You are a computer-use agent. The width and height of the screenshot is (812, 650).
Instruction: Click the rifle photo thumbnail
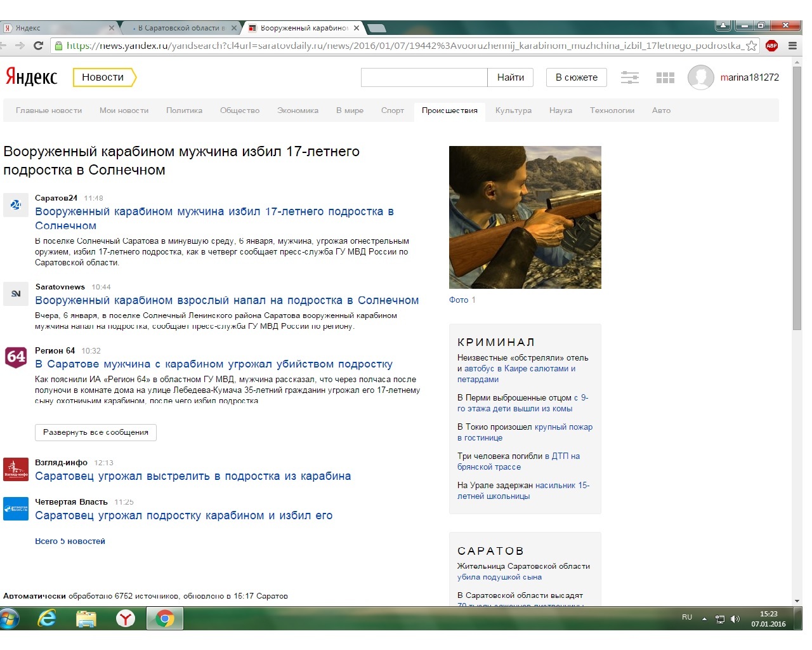(x=525, y=217)
